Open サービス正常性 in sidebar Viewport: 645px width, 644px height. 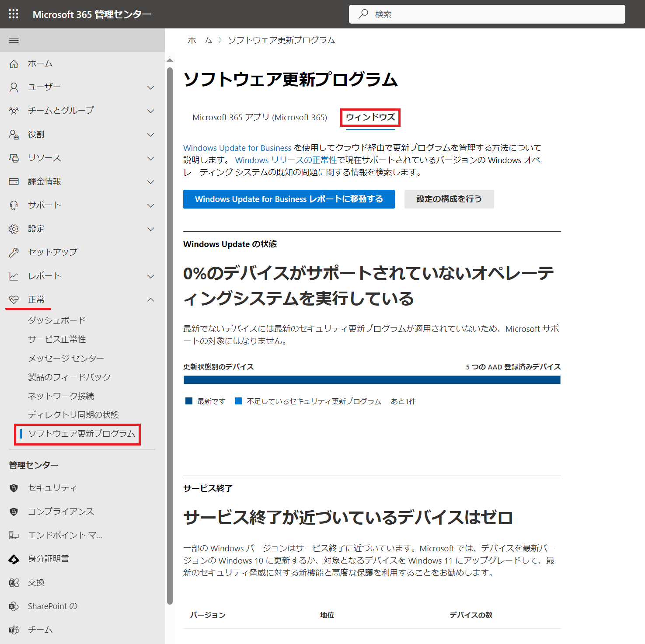coord(57,339)
